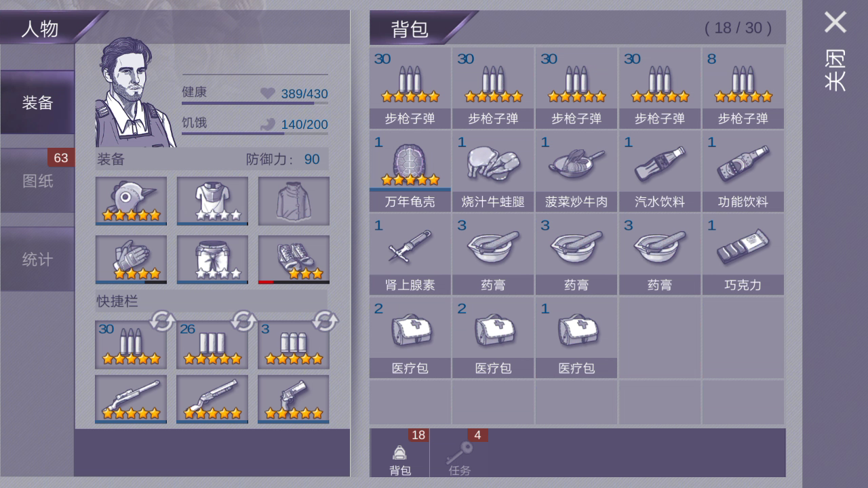Viewport: 868px width, 488px height.
Task: Select the revolver in the quick bar
Action: point(294,399)
